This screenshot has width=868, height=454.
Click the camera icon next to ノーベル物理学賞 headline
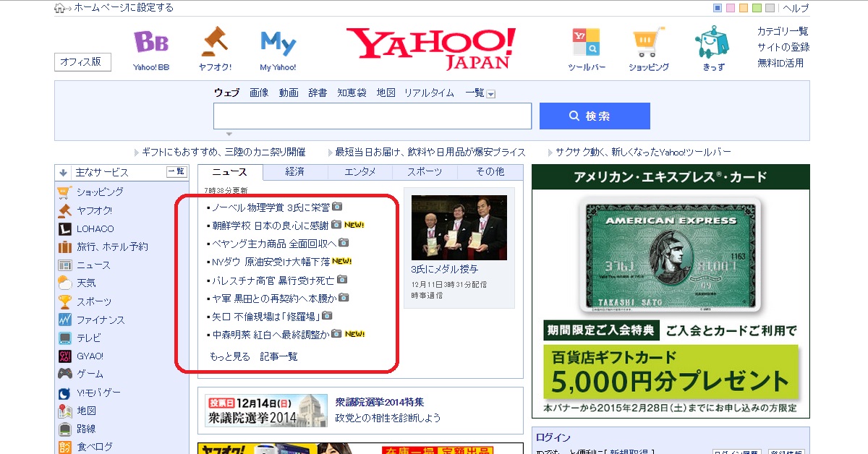point(337,206)
